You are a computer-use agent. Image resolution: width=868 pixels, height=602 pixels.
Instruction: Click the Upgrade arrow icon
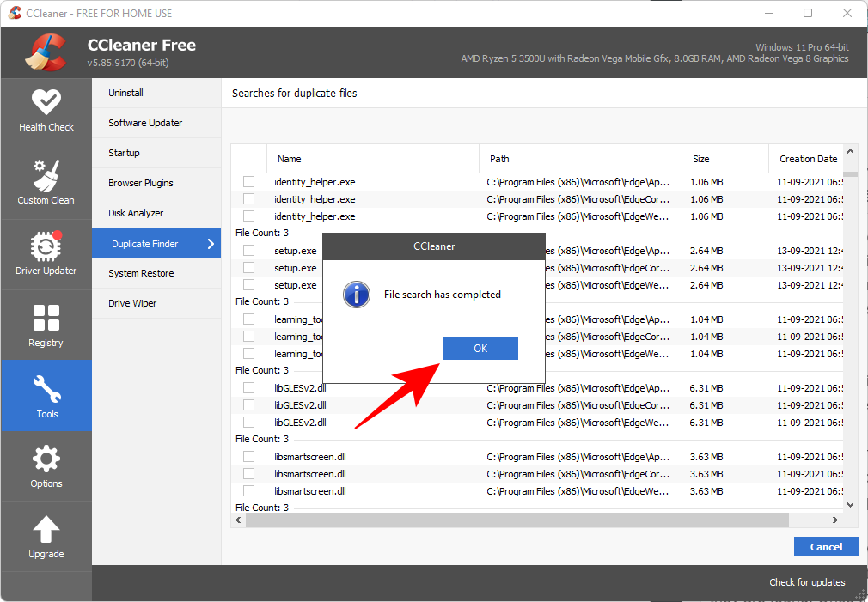click(46, 529)
